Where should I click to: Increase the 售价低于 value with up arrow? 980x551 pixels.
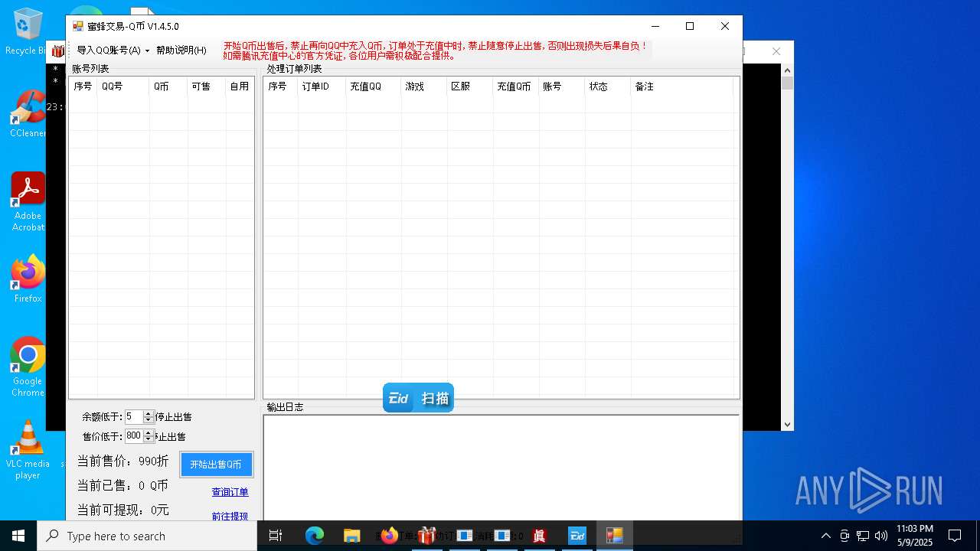coord(149,433)
